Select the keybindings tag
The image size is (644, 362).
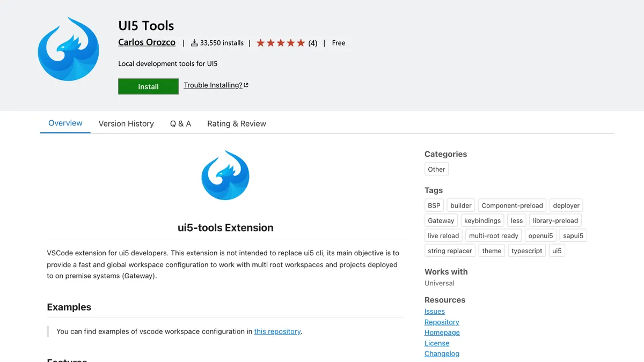482,220
